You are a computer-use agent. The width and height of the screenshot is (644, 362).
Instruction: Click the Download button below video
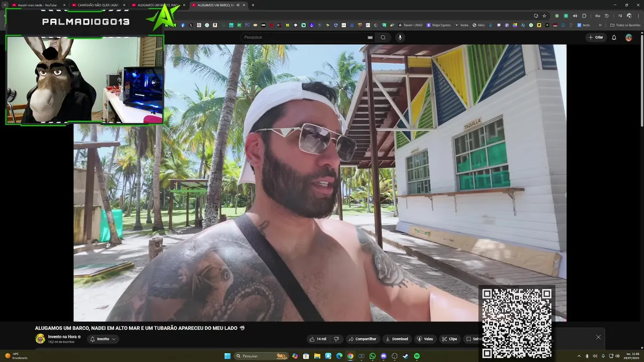click(396, 339)
